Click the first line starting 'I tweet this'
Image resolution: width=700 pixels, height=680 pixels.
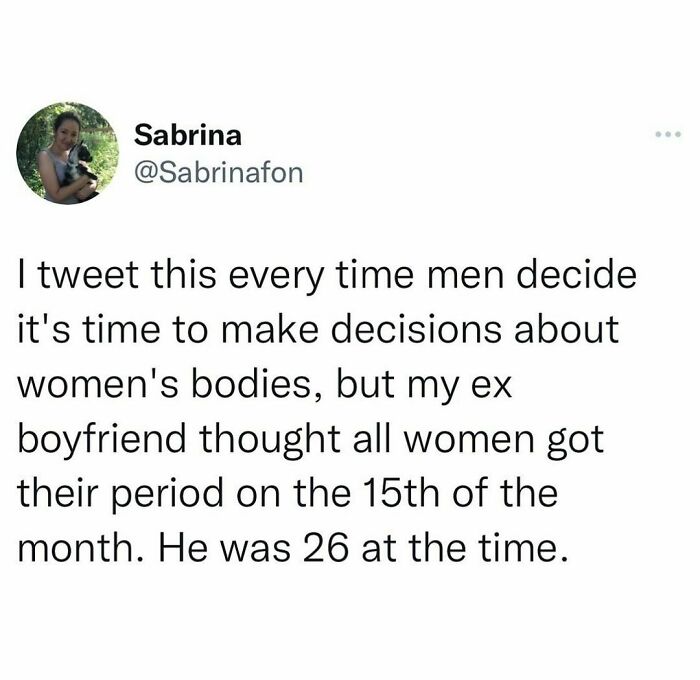point(327,277)
